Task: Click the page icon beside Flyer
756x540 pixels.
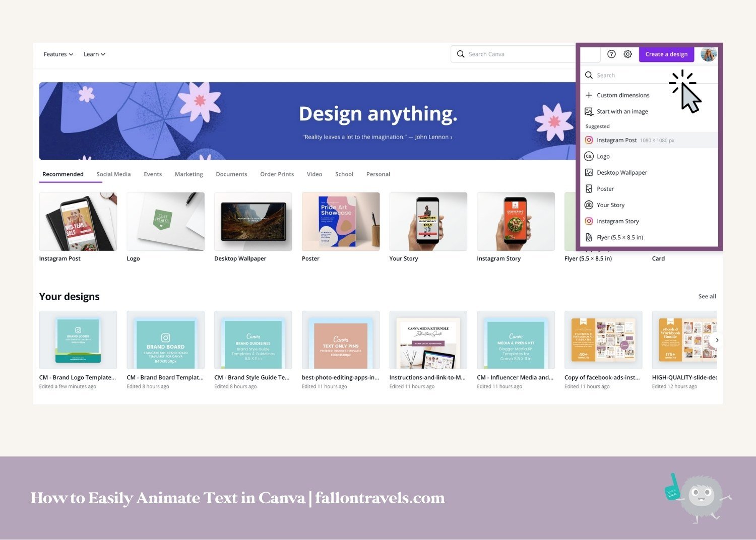Action: pos(589,237)
